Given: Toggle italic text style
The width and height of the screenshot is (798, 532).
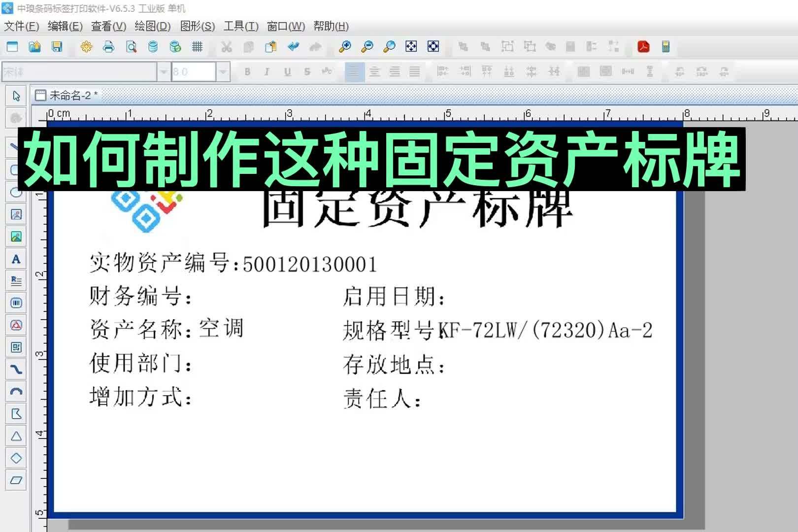Looking at the screenshot, I should pyautogui.click(x=266, y=71).
